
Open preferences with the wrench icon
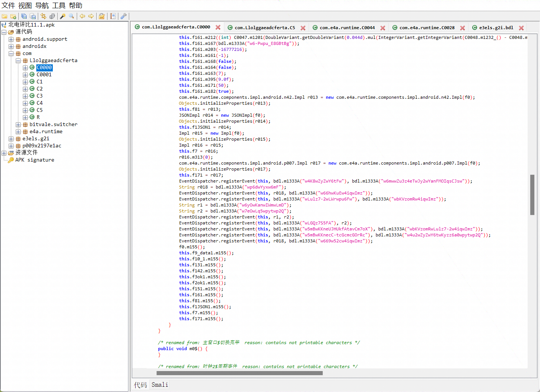click(124, 16)
